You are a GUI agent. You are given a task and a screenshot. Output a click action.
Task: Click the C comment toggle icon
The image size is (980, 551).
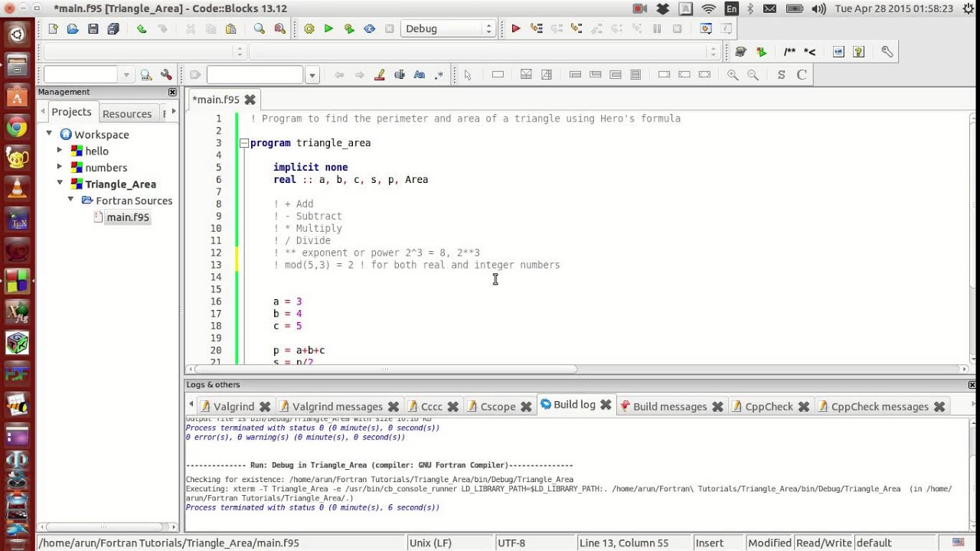click(x=802, y=74)
